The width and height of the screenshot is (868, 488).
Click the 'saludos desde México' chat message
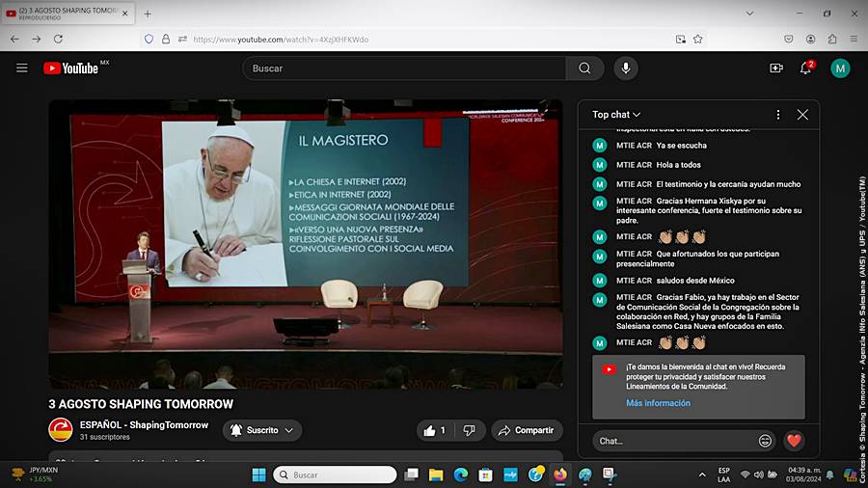click(695, 281)
